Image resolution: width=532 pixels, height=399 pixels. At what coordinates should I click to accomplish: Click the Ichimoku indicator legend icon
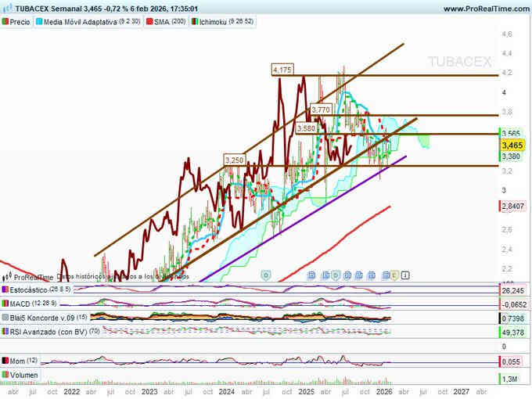195,22
